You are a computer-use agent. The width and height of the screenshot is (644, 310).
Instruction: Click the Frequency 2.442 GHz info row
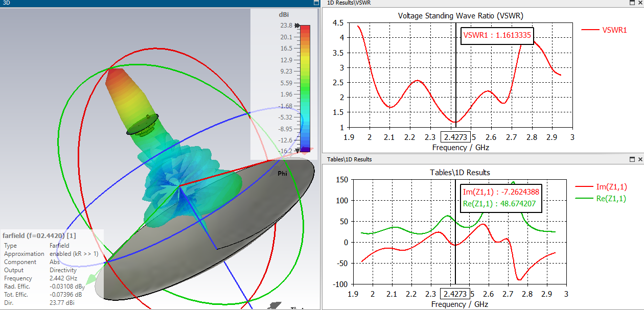coord(40,278)
